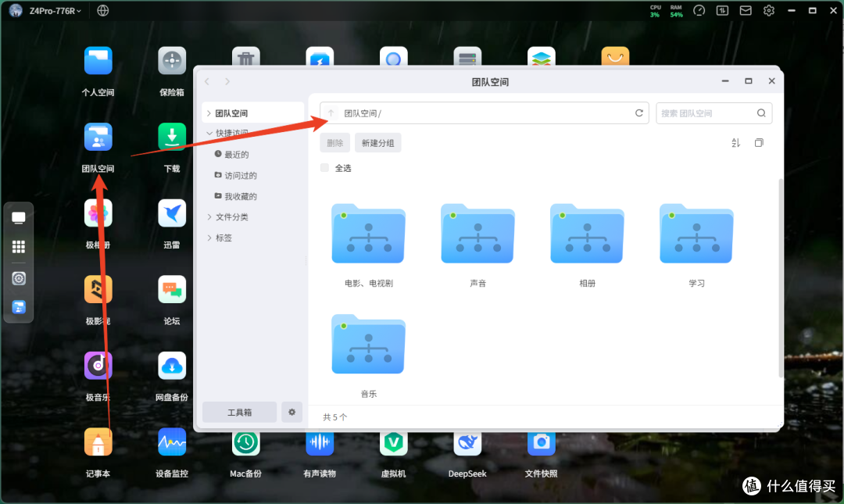Image resolution: width=844 pixels, height=504 pixels.
Task: Open the 个人空间 desktop app
Action: pos(98,60)
